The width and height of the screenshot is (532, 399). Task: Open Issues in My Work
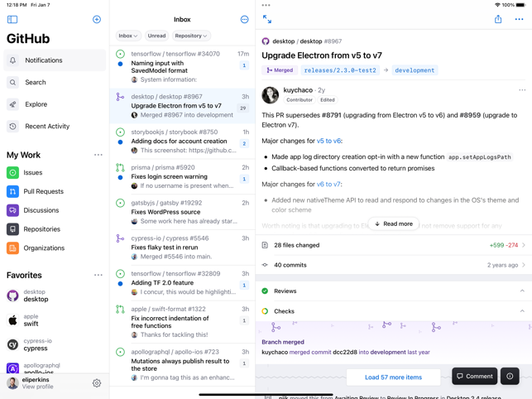(x=55, y=172)
